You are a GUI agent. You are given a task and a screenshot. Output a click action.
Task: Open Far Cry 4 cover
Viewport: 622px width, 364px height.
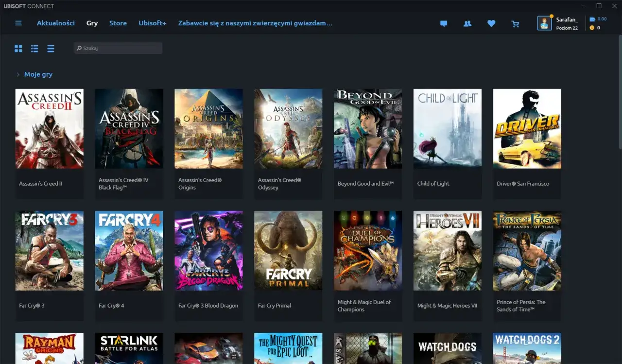129,250
